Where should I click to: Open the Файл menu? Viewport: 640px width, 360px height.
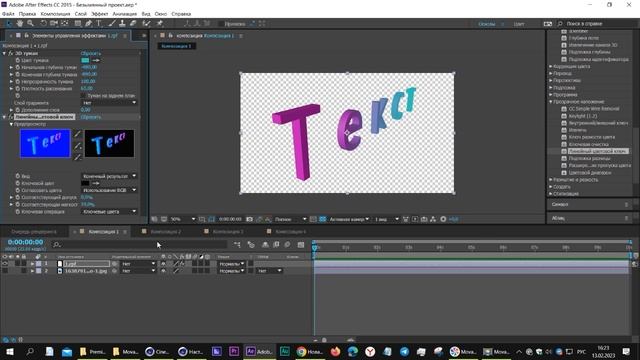click(x=8, y=14)
